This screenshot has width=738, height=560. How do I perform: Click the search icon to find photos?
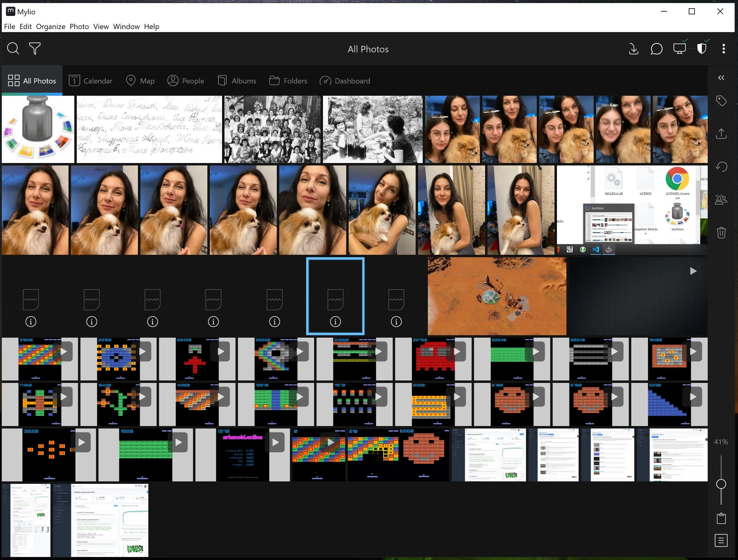click(x=13, y=48)
